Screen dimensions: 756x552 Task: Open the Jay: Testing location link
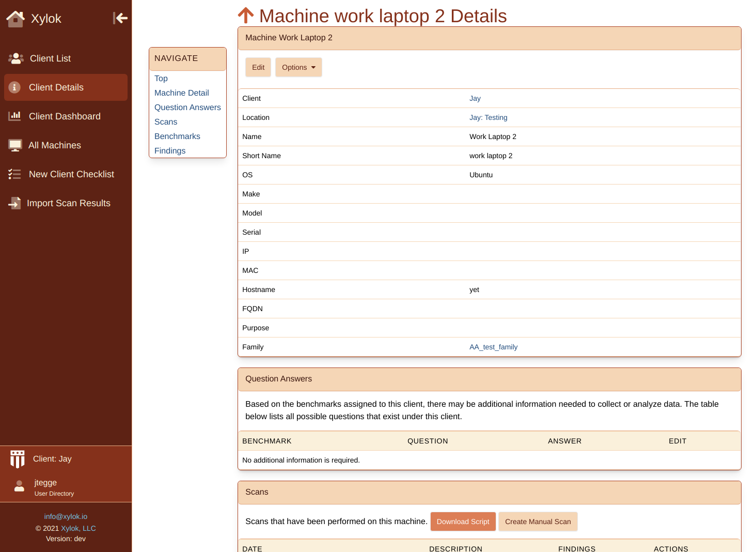click(x=489, y=117)
